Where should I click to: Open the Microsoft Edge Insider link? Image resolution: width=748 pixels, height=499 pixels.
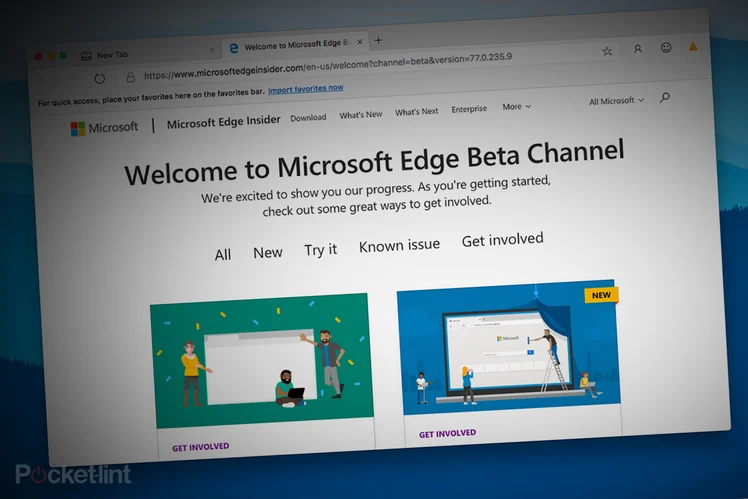(x=223, y=122)
